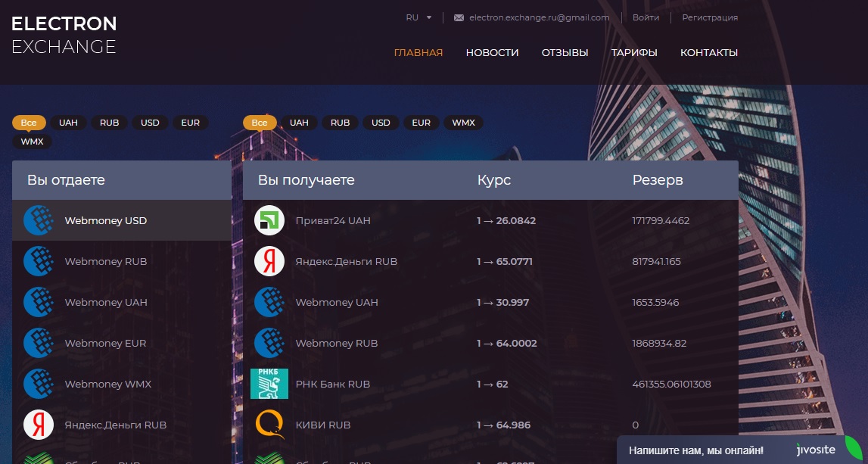Filter give column by EUR currency
868x464 pixels.
pyautogui.click(x=191, y=123)
